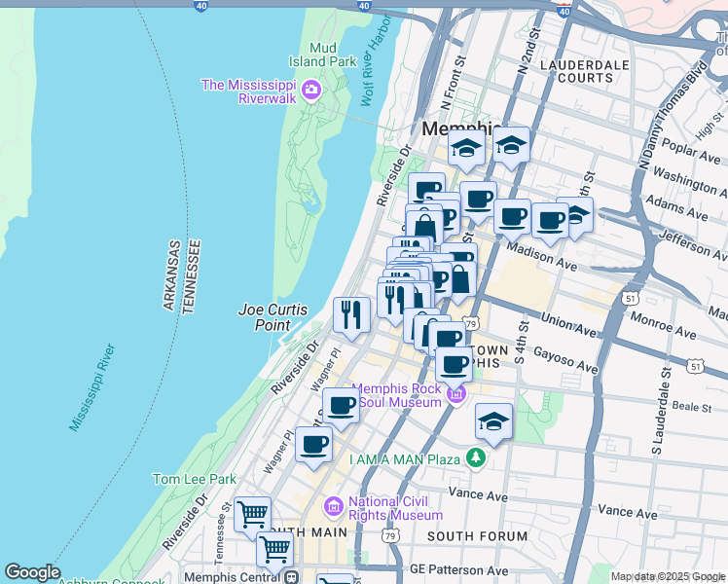Click the cafe marker on Madison Ave
The image size is (728, 584).
(513, 216)
